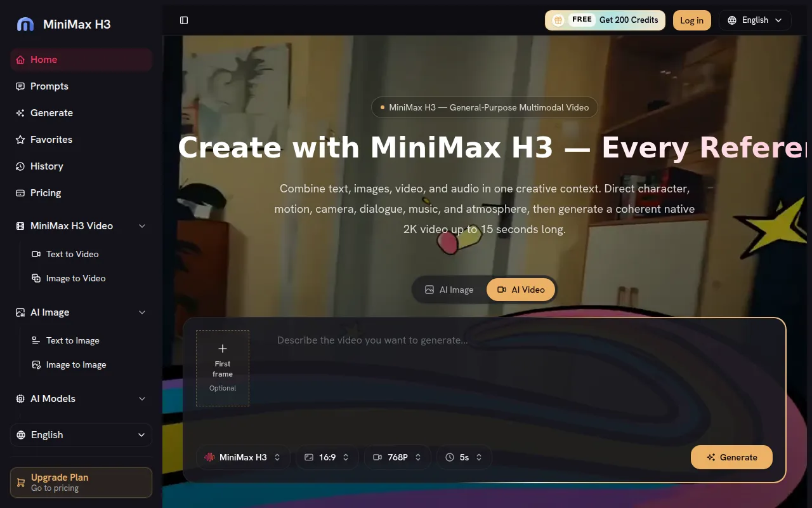The width and height of the screenshot is (812, 508).
Task: Click the MiniMax H3 General-Purpose Multimodal Video badge
Action: pos(485,107)
